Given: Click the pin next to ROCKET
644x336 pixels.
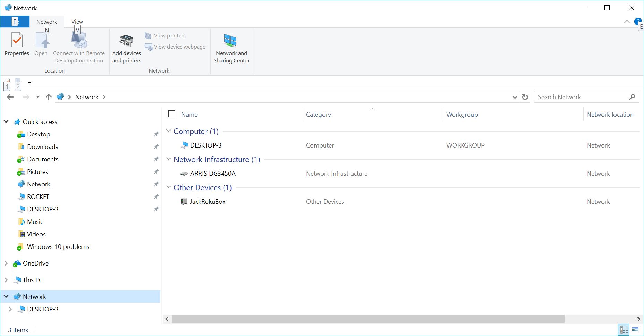Looking at the screenshot, I should (156, 196).
